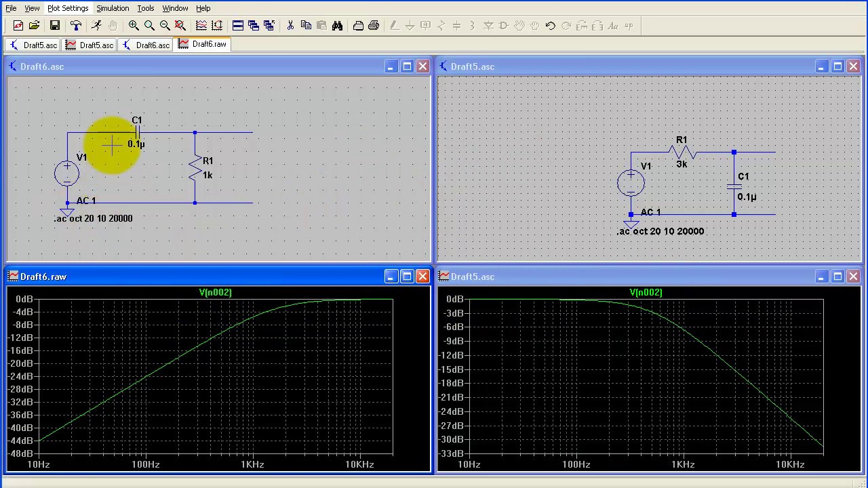Select the Label Net icon
This screenshot has height=488, width=868.
[425, 26]
